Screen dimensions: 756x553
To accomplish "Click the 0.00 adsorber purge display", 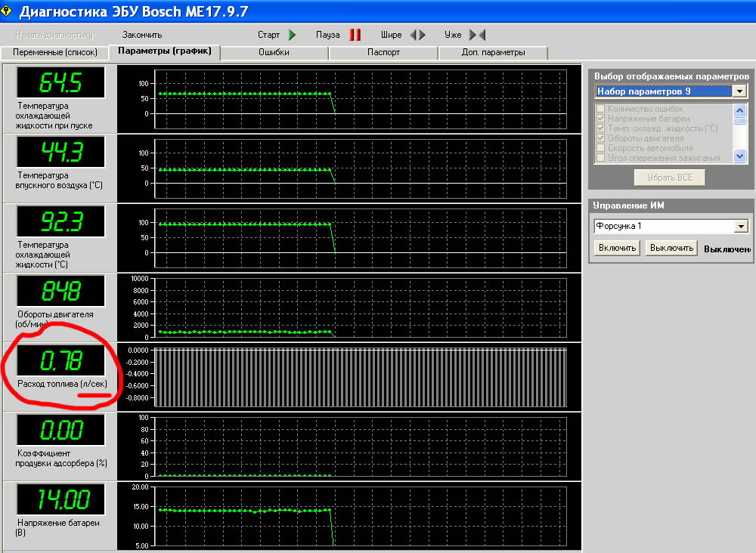I will point(60,430).
